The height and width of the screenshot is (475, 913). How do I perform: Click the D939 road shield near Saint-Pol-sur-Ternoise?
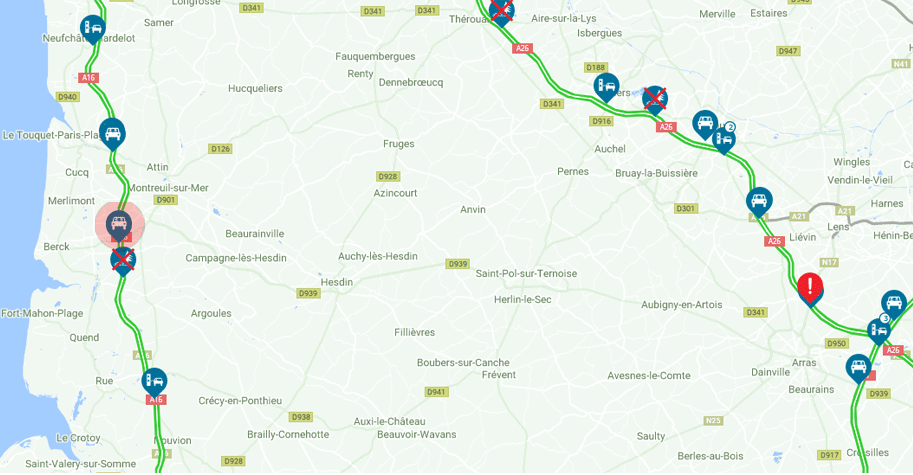pos(458,264)
